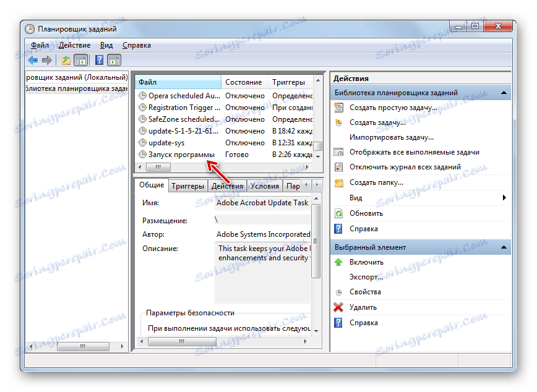The image size is (537, 392).
Task: Sort by the Файл column header
Action: (178, 82)
